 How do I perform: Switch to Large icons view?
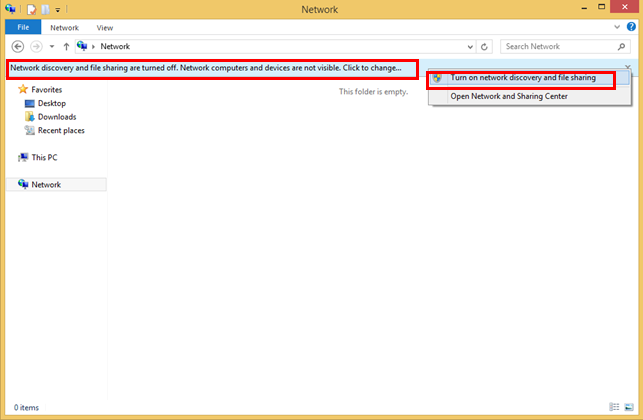[x=629, y=407]
